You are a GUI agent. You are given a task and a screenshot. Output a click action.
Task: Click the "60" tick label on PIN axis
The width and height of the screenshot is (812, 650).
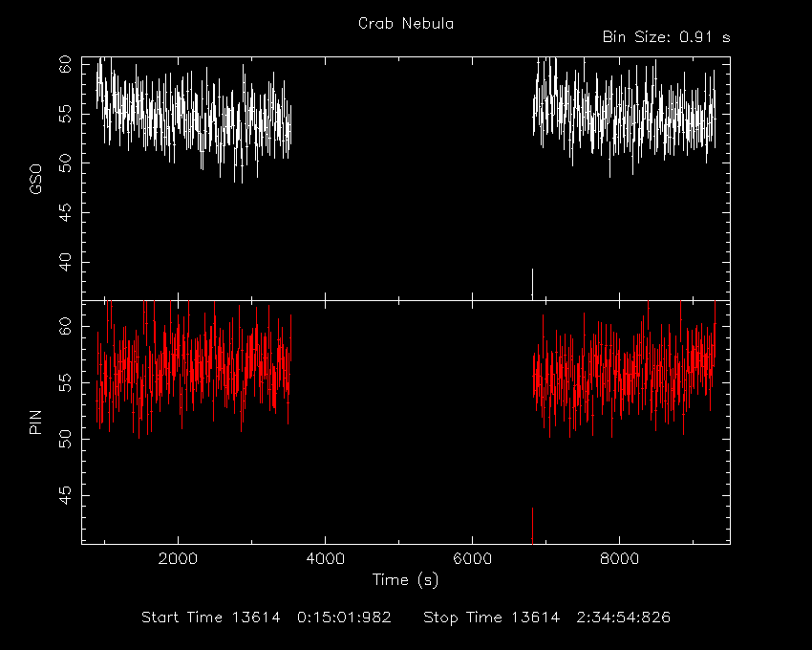pyautogui.click(x=65, y=326)
